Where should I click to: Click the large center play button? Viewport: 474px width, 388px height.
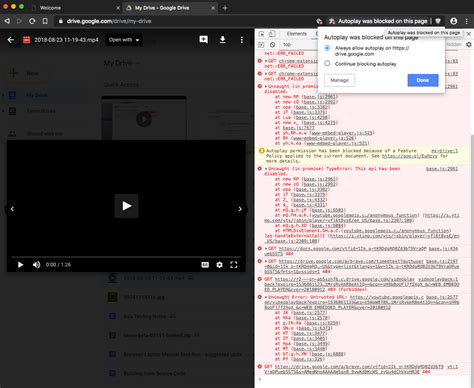tap(126, 206)
